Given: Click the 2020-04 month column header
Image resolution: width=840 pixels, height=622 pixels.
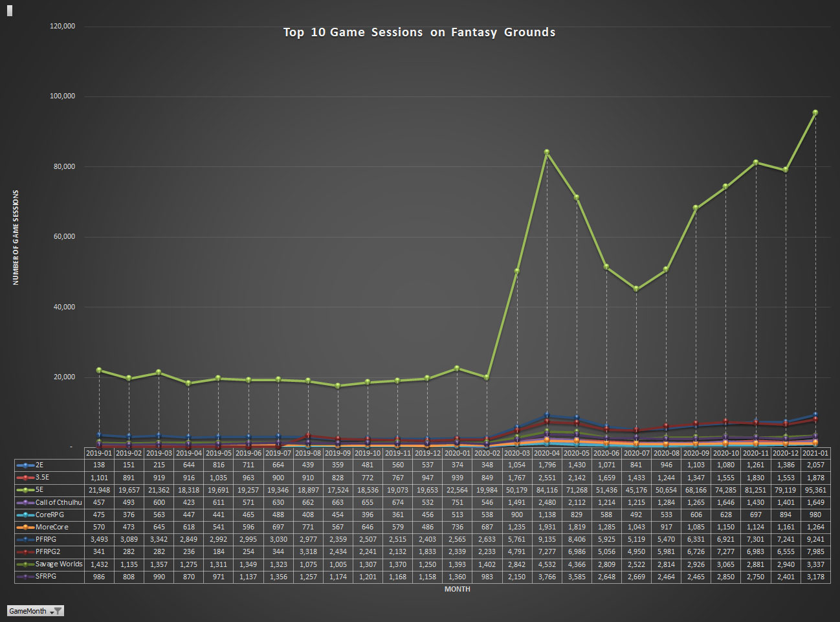Looking at the screenshot, I should tap(547, 453).
